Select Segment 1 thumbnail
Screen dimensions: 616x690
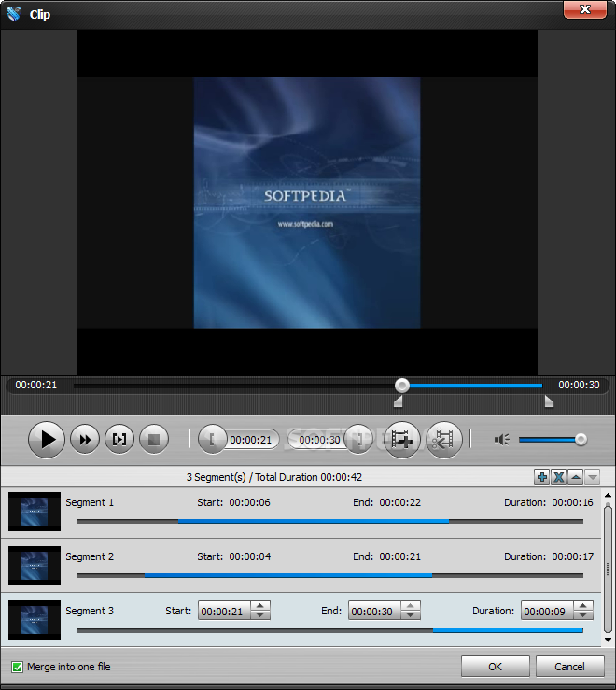coord(35,512)
